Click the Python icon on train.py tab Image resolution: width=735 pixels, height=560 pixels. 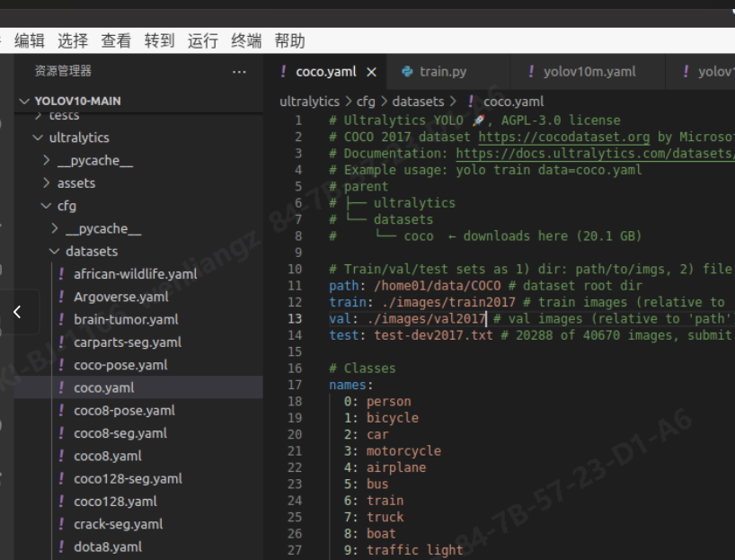pos(407,72)
